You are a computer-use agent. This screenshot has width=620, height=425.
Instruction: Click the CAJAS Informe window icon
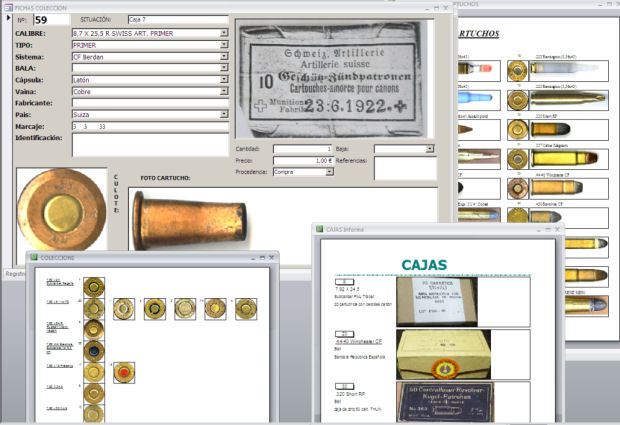click(x=319, y=229)
